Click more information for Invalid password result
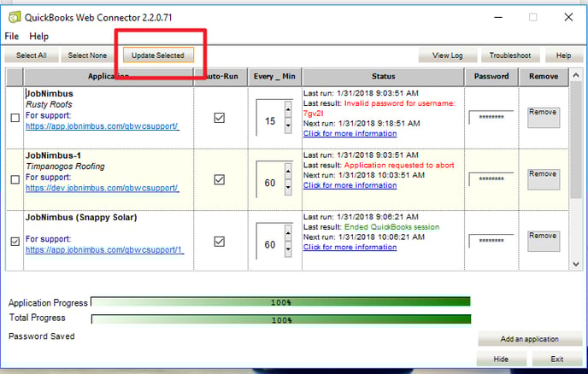The width and height of the screenshot is (588, 374). [x=350, y=133]
